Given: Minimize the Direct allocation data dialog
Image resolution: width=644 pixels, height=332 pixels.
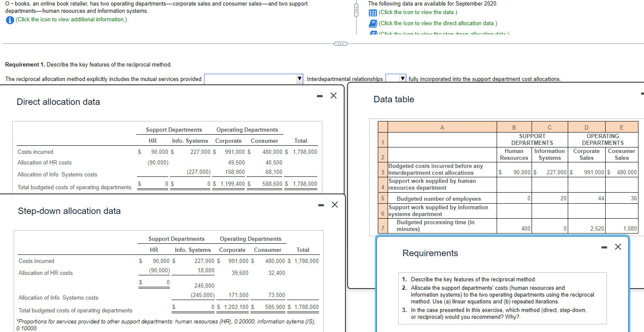Looking at the screenshot, I should click(x=319, y=96).
